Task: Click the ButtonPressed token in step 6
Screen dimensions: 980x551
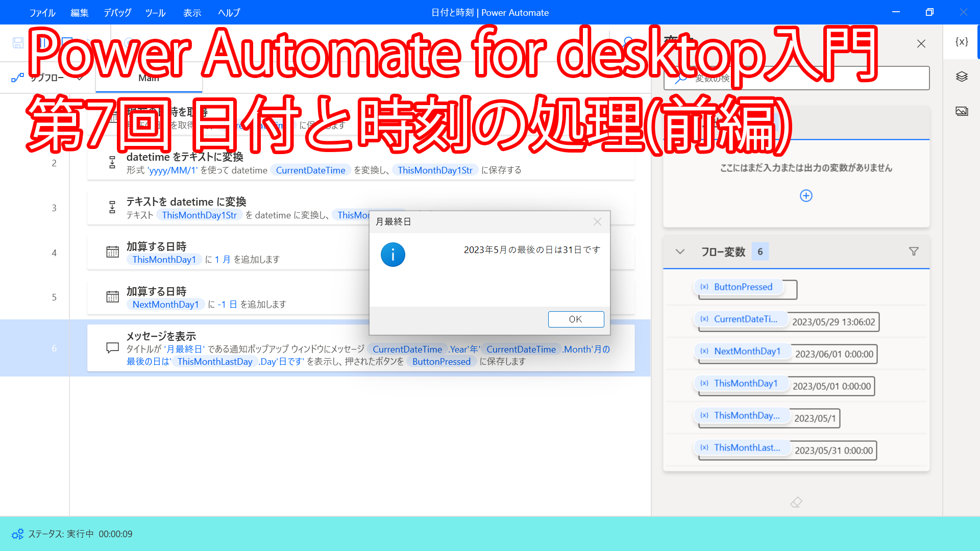Action: coord(442,362)
